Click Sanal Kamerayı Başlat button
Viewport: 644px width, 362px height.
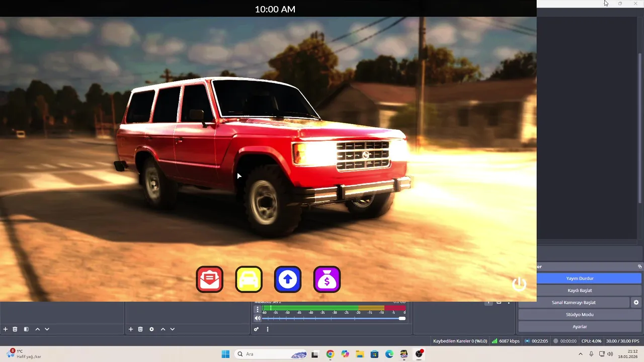click(x=574, y=302)
